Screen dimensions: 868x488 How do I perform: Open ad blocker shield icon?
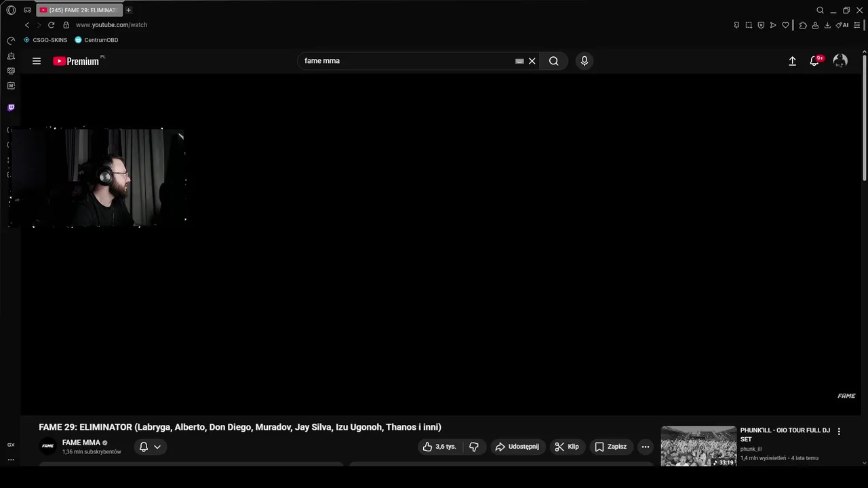click(761, 25)
